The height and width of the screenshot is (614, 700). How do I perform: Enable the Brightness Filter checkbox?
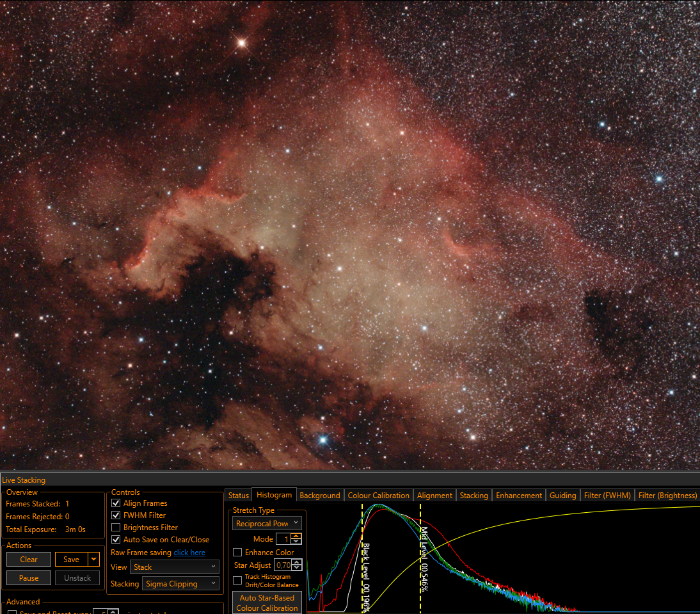click(116, 528)
